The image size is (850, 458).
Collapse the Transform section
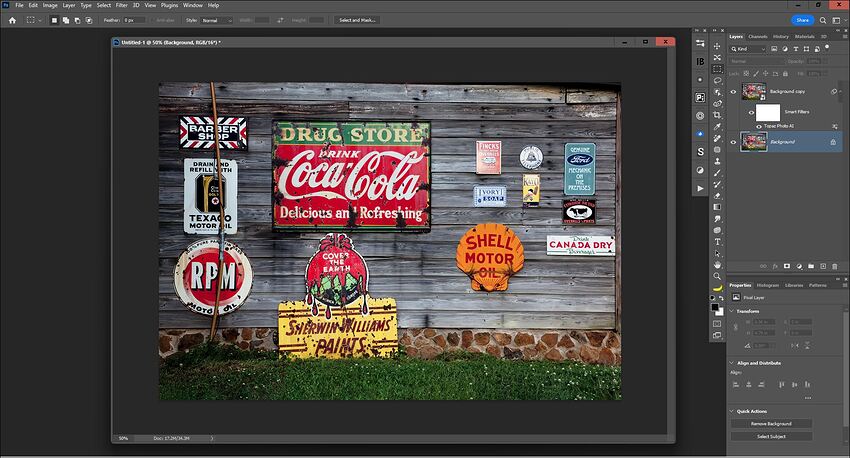tap(731, 311)
